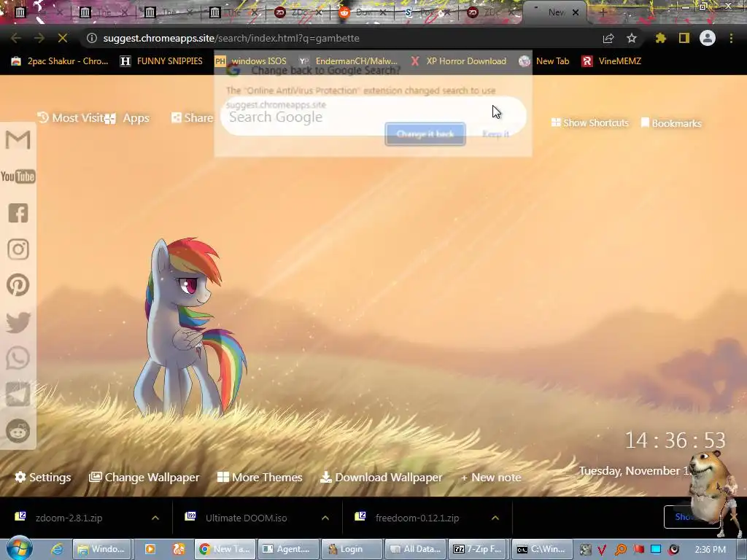The image size is (747, 560).
Task: Open the YouTube sidebar shortcut
Action: pyautogui.click(x=18, y=176)
